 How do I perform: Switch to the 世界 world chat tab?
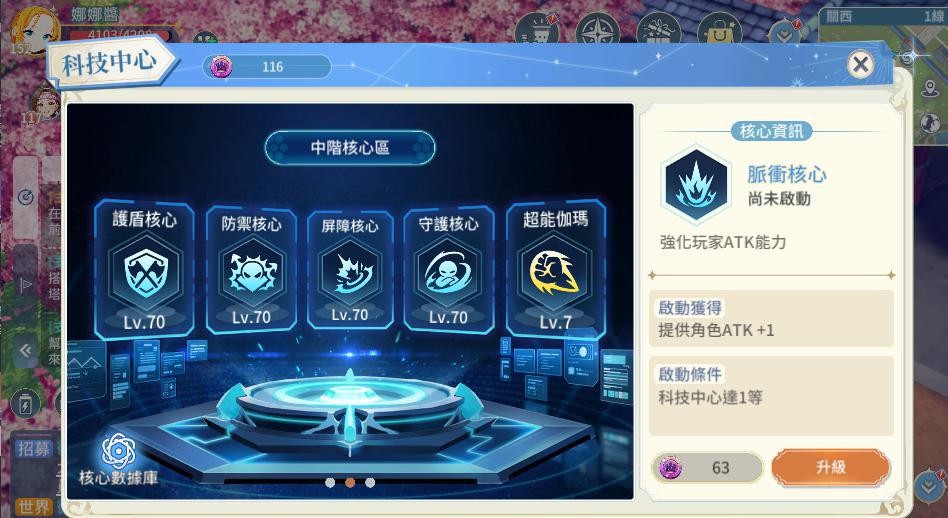33,507
